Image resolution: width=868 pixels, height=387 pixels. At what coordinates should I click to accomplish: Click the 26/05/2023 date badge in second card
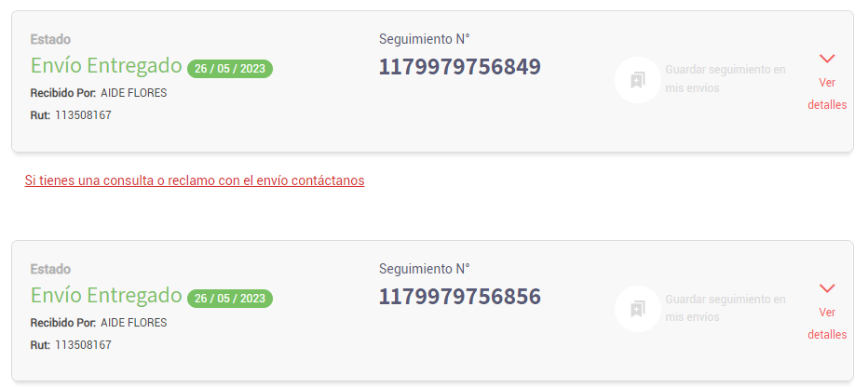pos(230,299)
